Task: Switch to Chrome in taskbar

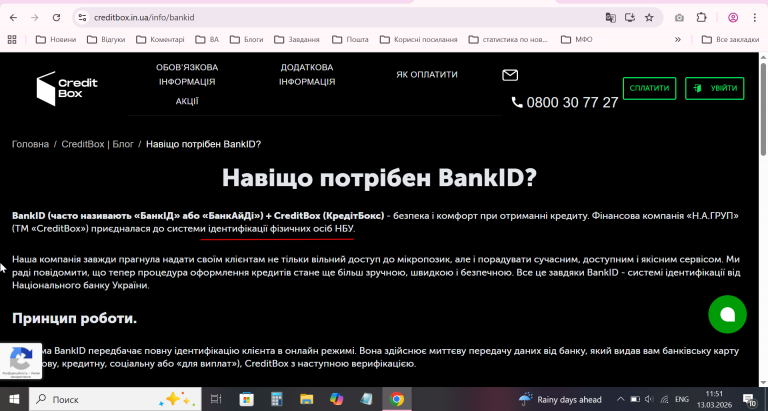Action: tap(397, 399)
